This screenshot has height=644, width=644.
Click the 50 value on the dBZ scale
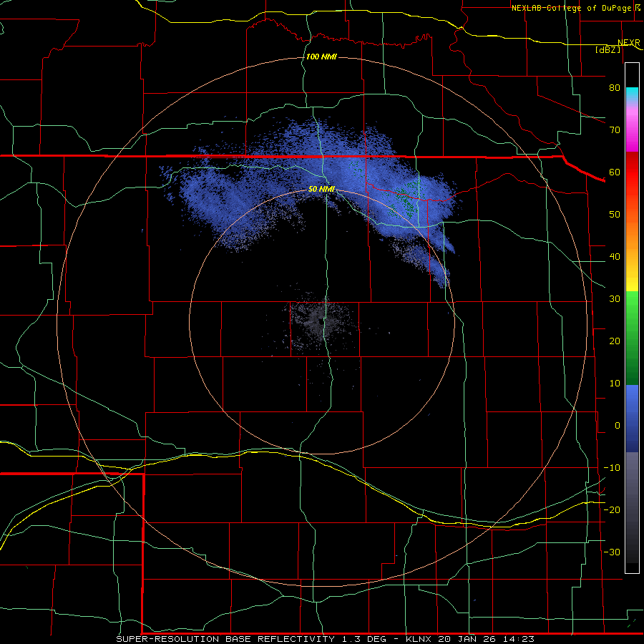point(615,215)
